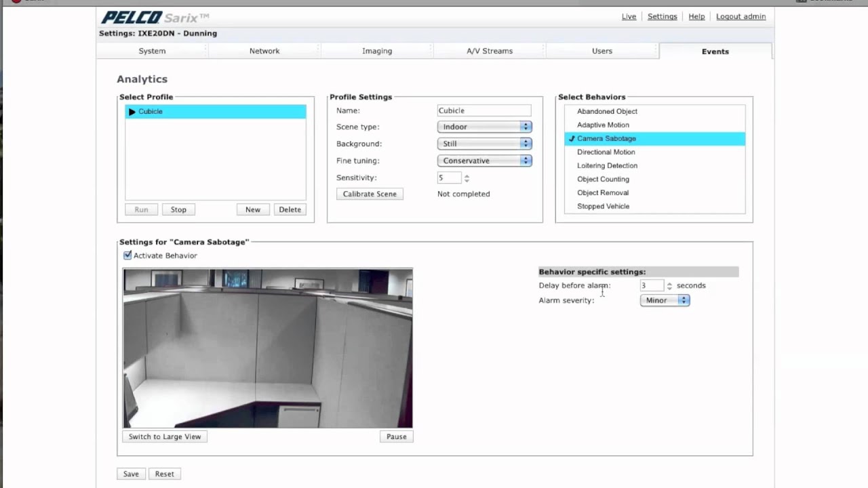Select the Cubicle profile

(216, 112)
